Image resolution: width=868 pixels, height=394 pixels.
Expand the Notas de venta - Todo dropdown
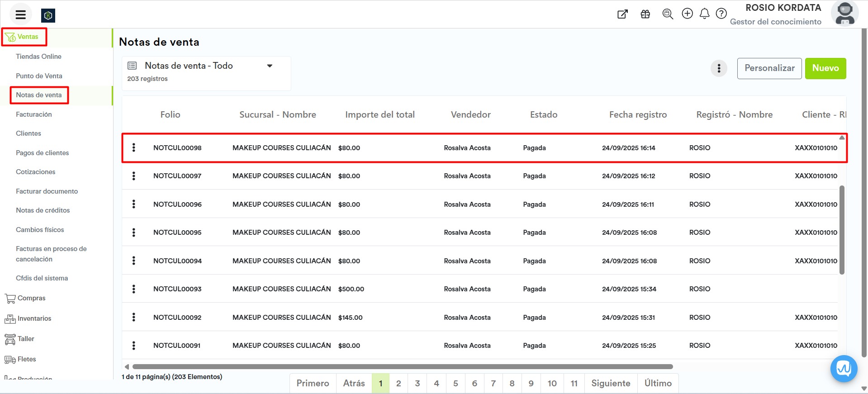(270, 66)
